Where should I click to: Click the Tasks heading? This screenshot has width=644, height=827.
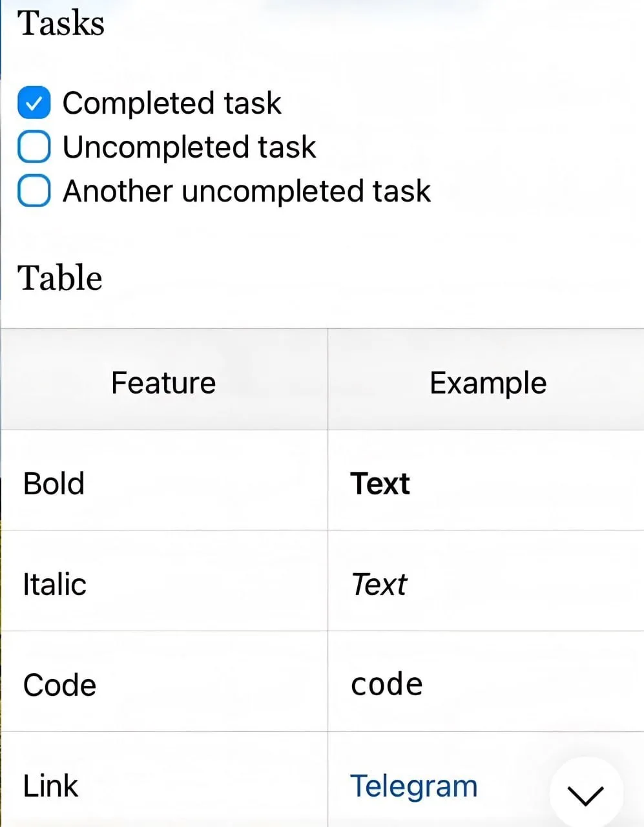61,23
